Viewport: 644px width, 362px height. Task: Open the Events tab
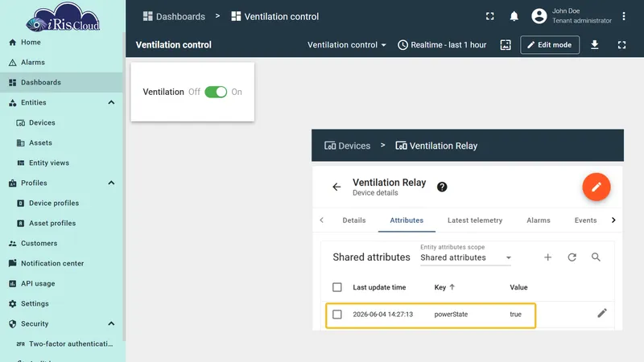tap(585, 220)
